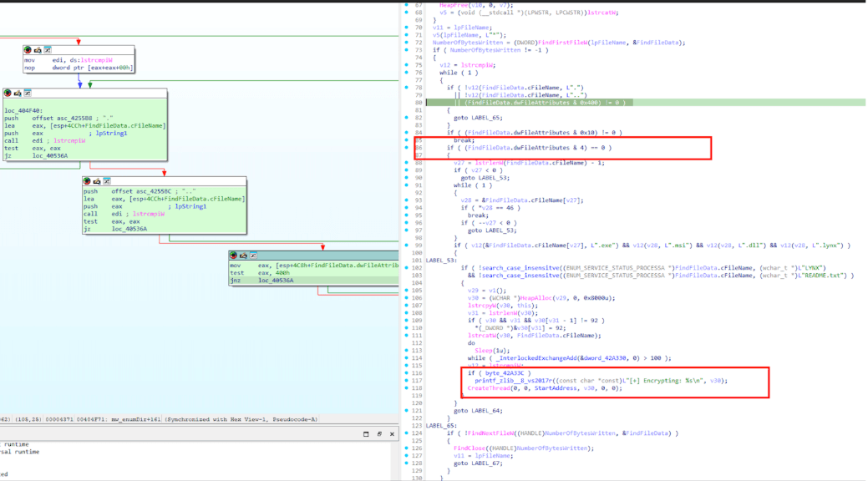Click the group icon on the asc_42558C node
The width and height of the screenshot is (868, 481).
click(106, 181)
